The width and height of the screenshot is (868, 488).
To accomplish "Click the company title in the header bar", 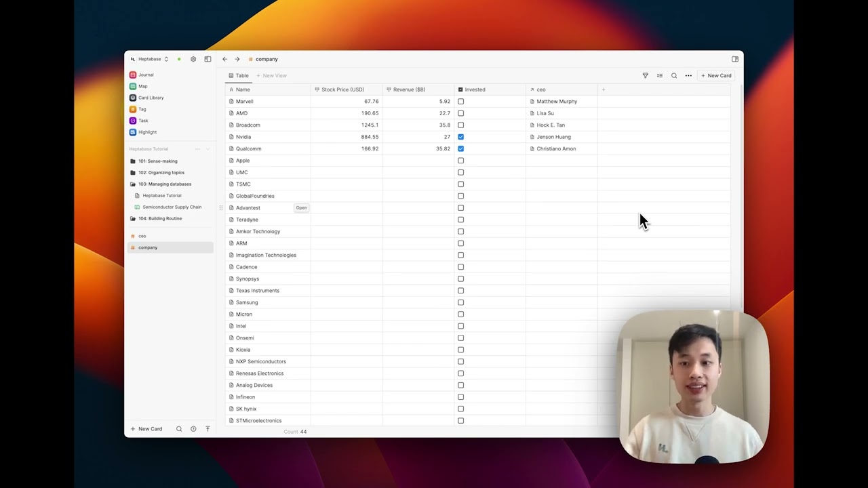I will click(267, 59).
